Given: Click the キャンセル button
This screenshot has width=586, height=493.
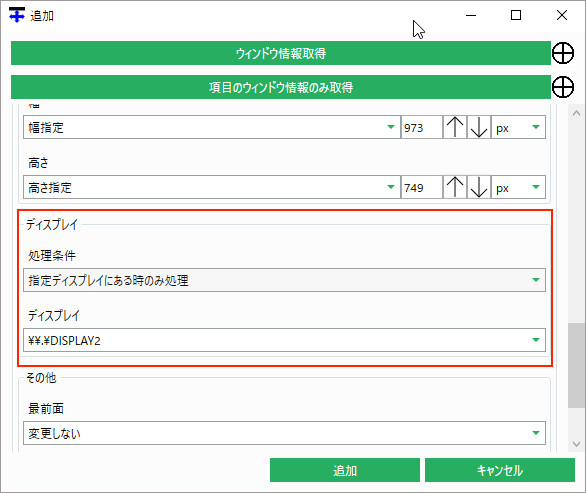Looking at the screenshot, I should (x=500, y=470).
